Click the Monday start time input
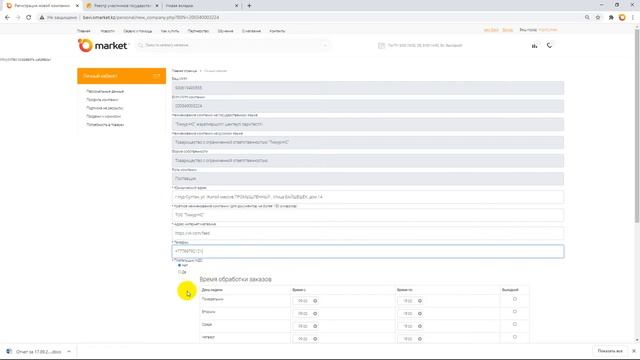Viewport: 640px width, 360px height. pos(305,301)
